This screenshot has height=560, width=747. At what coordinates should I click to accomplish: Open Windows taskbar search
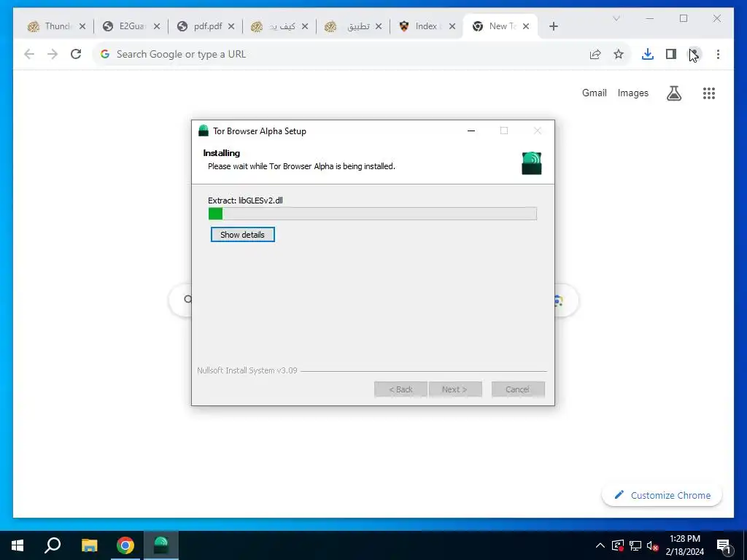click(x=53, y=545)
